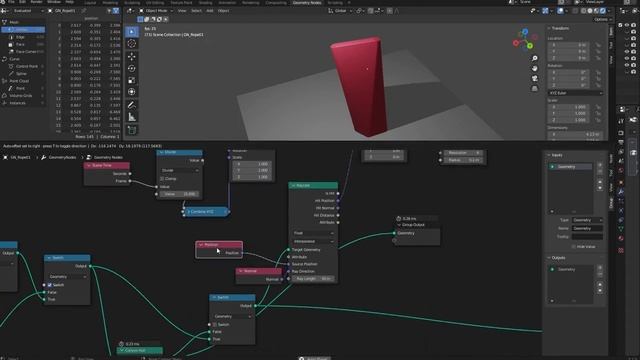Switch perspective/orthographic with the grid icon
Screen dimensions: 640x360
point(534,88)
